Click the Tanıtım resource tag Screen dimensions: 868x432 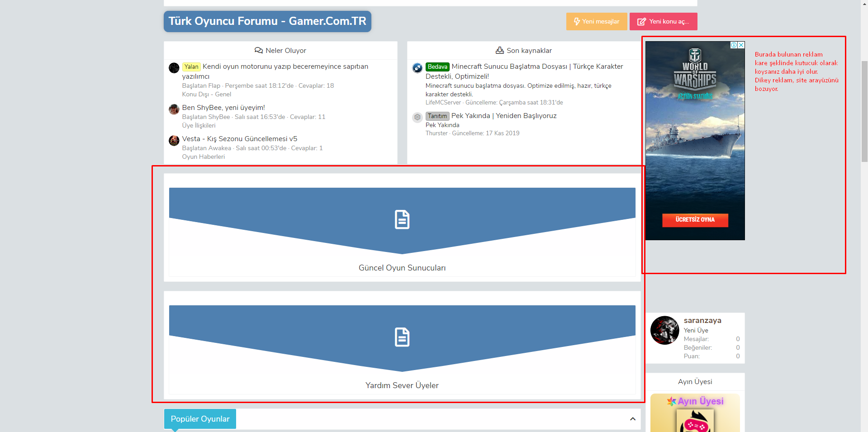[437, 116]
